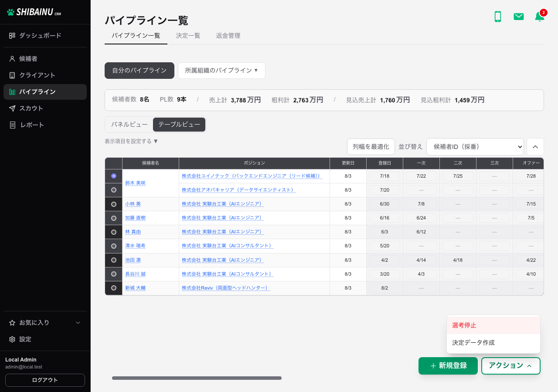This screenshot has width=558, height=392.
Task: Click the 候補者名 column header
Action: pos(150,163)
